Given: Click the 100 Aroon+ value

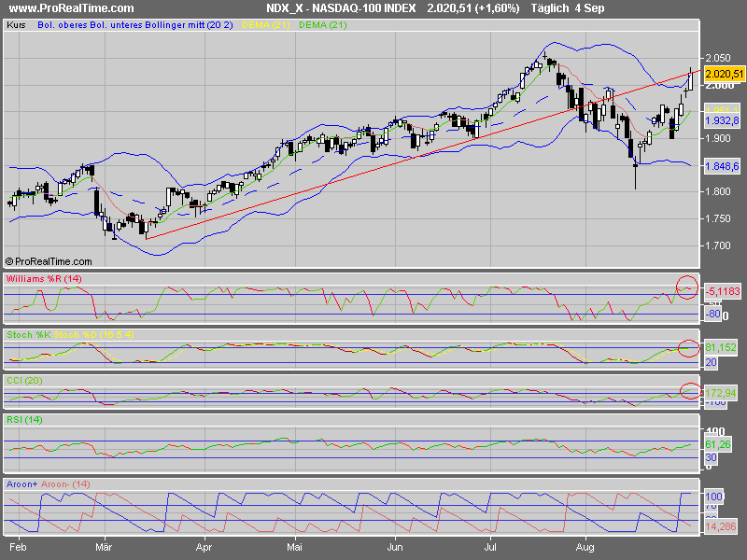Looking at the screenshot, I should tap(713, 497).
